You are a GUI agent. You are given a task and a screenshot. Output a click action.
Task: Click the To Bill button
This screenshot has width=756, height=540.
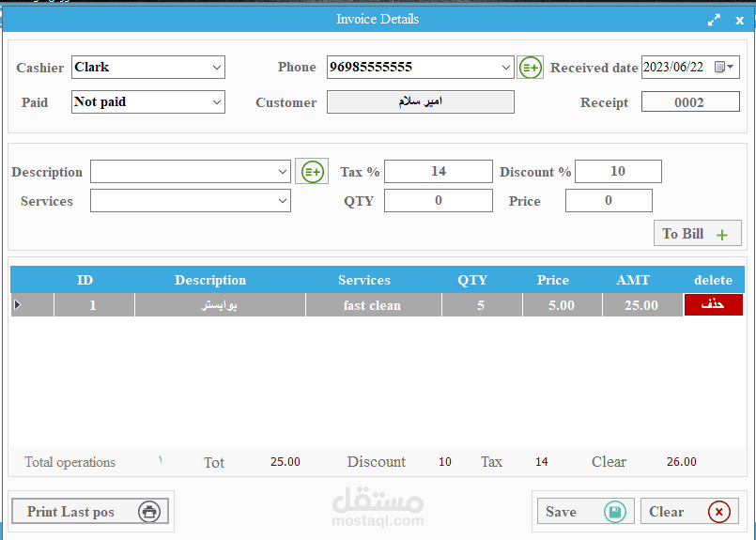pyautogui.click(x=697, y=233)
